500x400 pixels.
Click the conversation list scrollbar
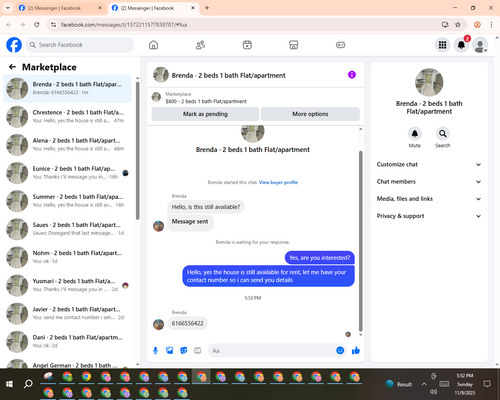[137, 150]
